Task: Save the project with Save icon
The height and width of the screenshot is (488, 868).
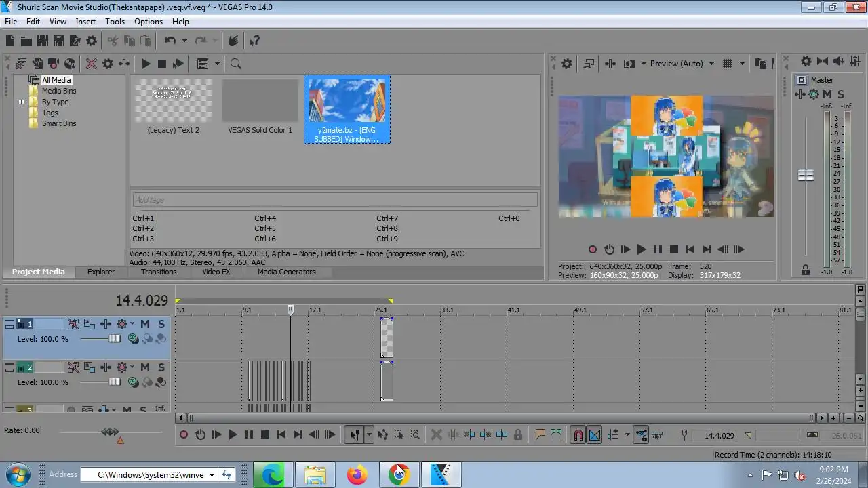Action: point(43,41)
